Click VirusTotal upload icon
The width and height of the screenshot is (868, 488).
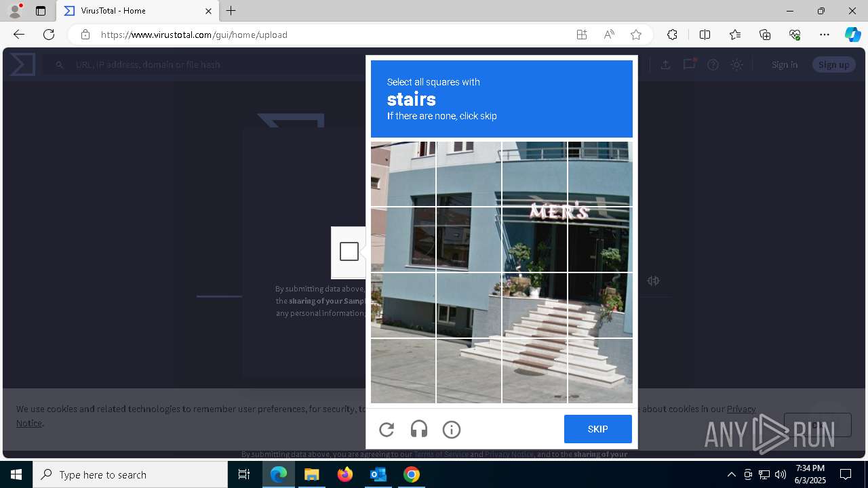pos(666,64)
